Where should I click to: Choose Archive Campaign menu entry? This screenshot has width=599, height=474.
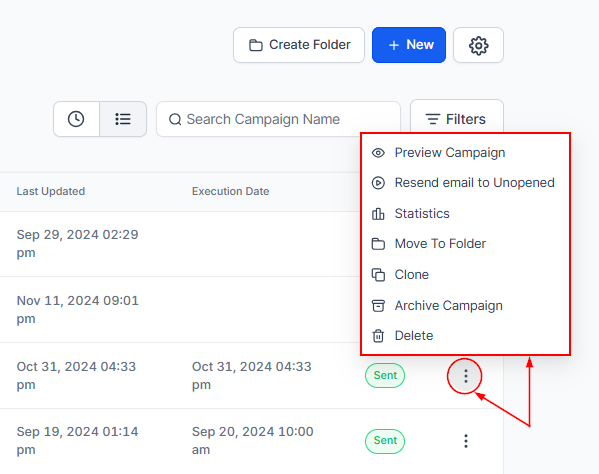465,306
